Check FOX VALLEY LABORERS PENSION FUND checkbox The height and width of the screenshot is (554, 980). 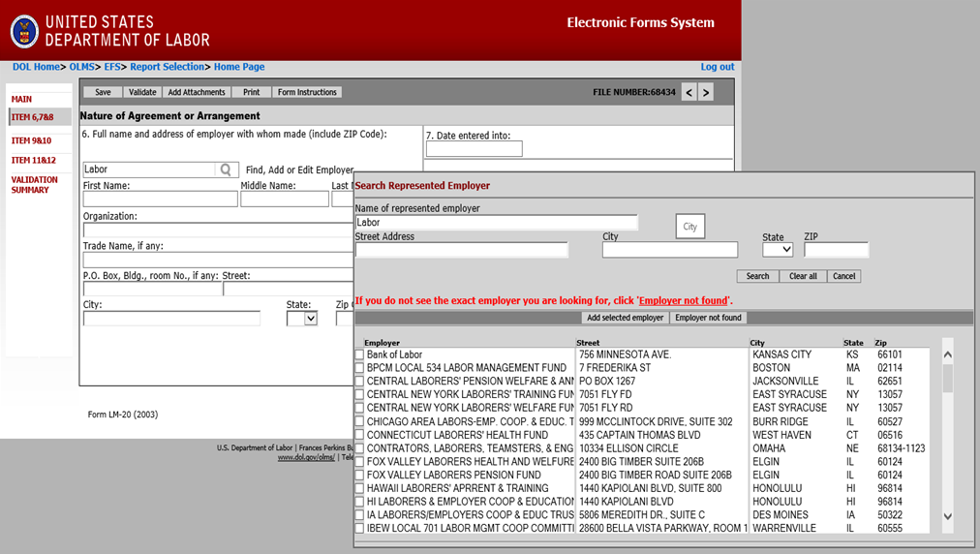pos(359,475)
